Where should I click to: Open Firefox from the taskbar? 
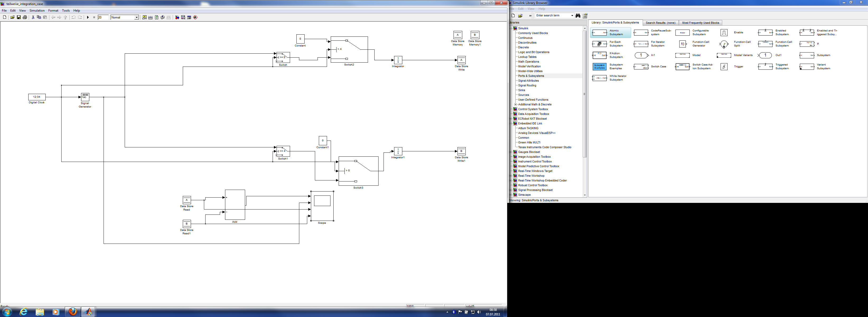click(x=72, y=312)
